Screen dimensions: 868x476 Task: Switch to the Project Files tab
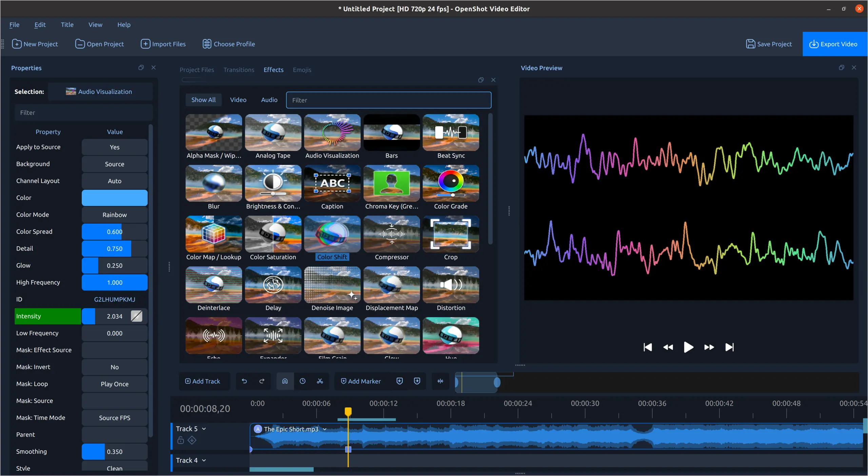click(197, 70)
